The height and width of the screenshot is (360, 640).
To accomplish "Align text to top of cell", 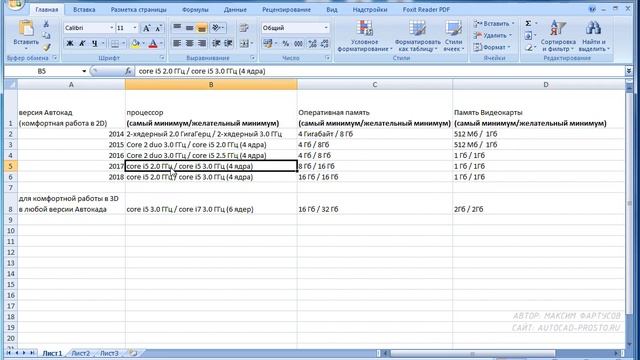I will pyautogui.click(x=177, y=28).
